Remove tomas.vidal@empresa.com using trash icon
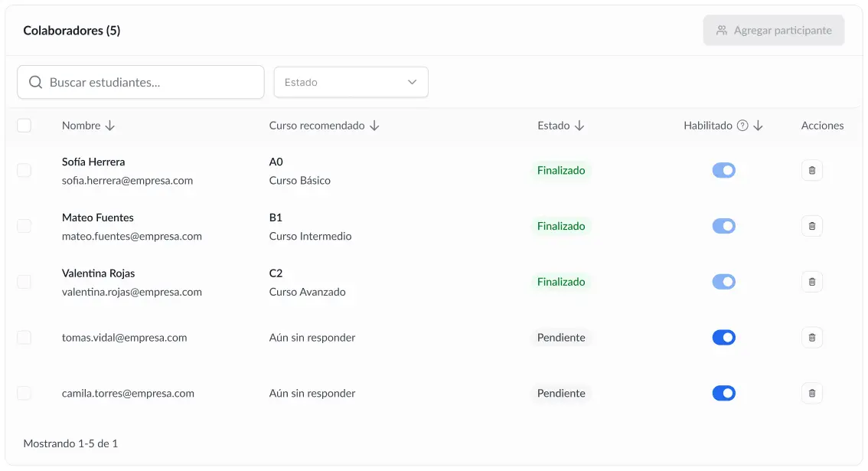 [x=811, y=338]
